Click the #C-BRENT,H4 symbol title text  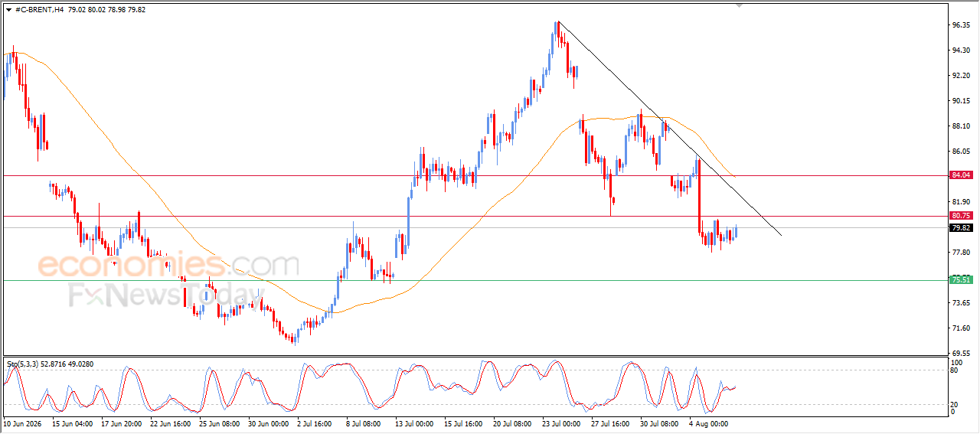tap(38, 9)
